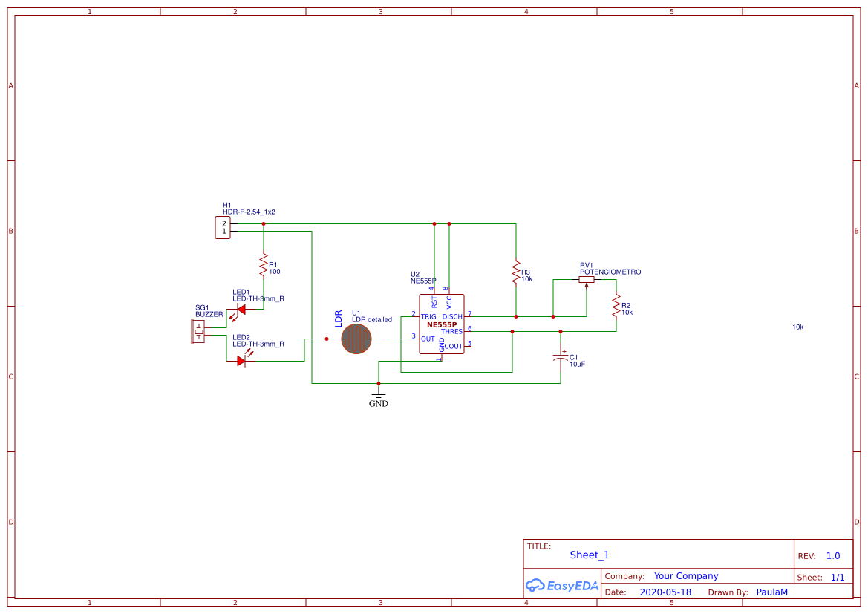Click the 2020-05-18 date field
Viewport: 868px width, 614px height.
click(665, 592)
